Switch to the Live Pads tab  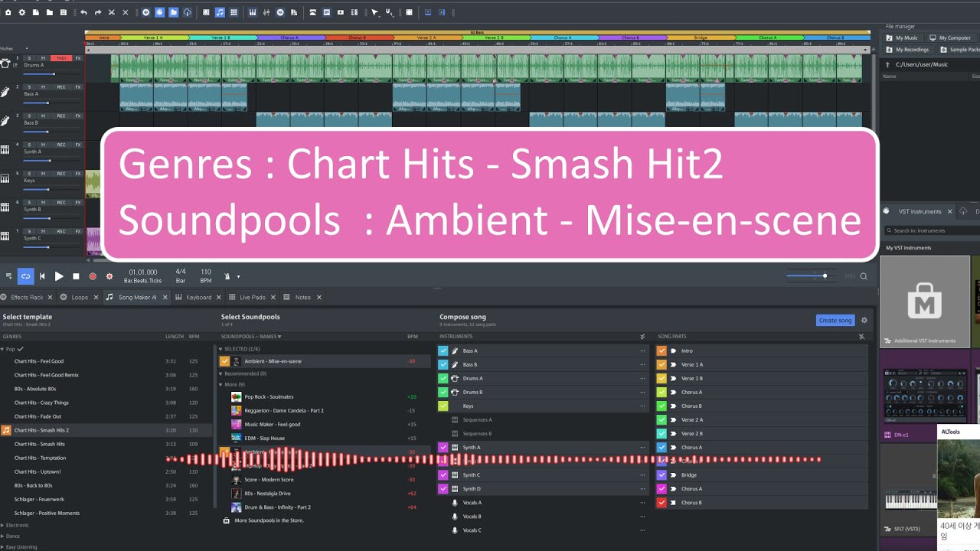pyautogui.click(x=253, y=297)
